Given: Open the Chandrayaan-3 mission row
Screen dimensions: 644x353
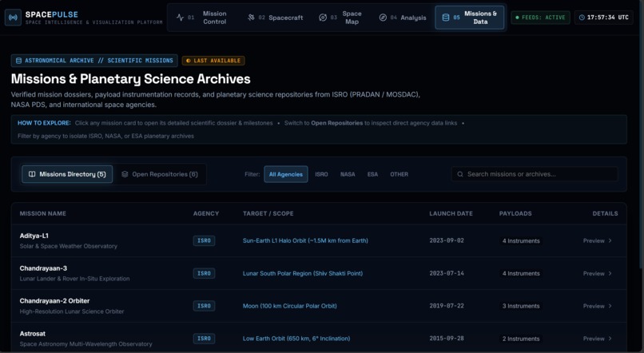Looking at the screenshot, I should [319, 273].
